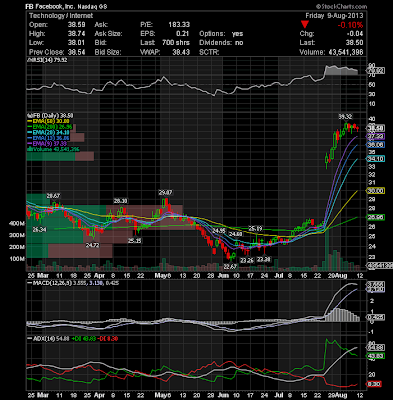Click the StockCharts.com watermark text
Image resolution: width=393 pixels, height=400 pixels.
coord(341,6)
